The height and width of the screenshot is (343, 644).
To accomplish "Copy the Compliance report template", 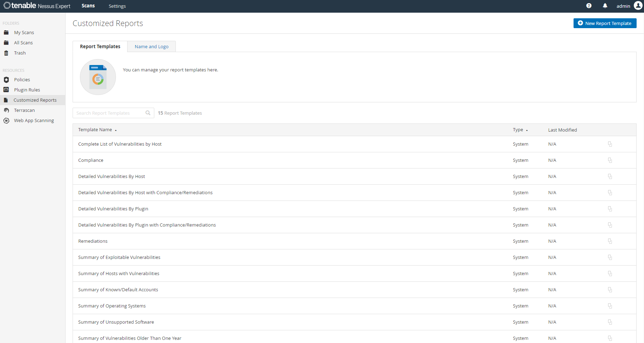I will coord(610,160).
